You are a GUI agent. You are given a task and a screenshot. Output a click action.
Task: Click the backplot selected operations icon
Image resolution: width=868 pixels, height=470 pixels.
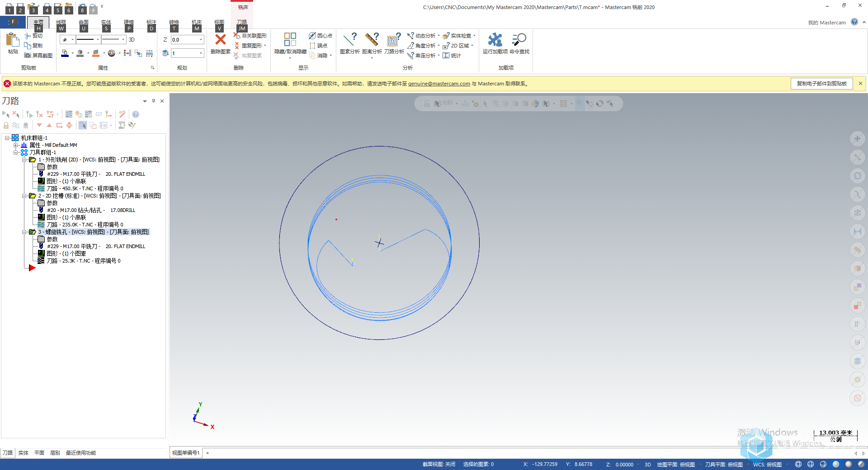point(69,114)
